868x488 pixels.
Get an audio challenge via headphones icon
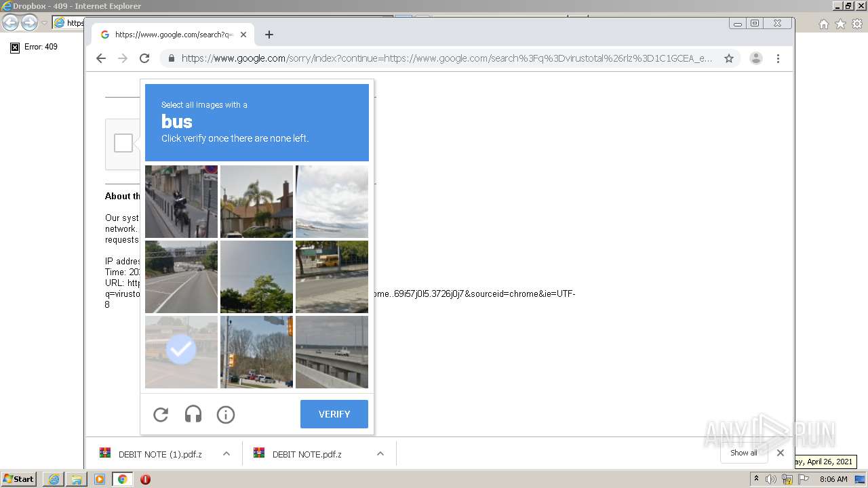coord(193,414)
